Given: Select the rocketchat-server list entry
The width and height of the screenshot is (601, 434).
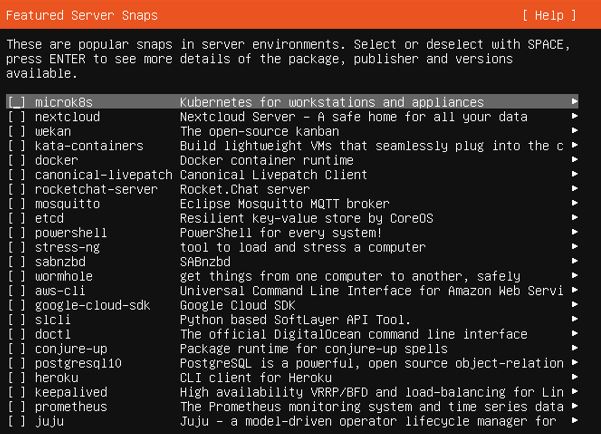Looking at the screenshot, I should tap(292, 189).
